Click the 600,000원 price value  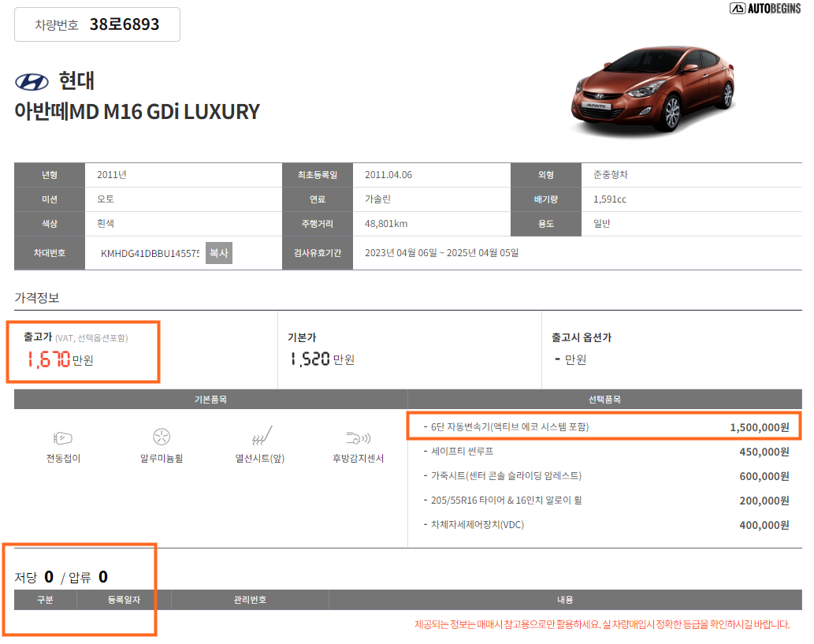coord(764,476)
